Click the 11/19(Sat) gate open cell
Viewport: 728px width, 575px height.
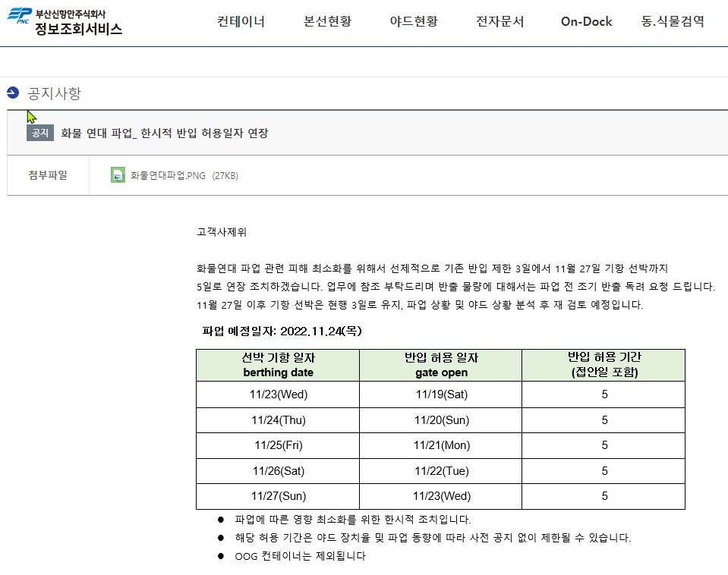pyautogui.click(x=441, y=394)
